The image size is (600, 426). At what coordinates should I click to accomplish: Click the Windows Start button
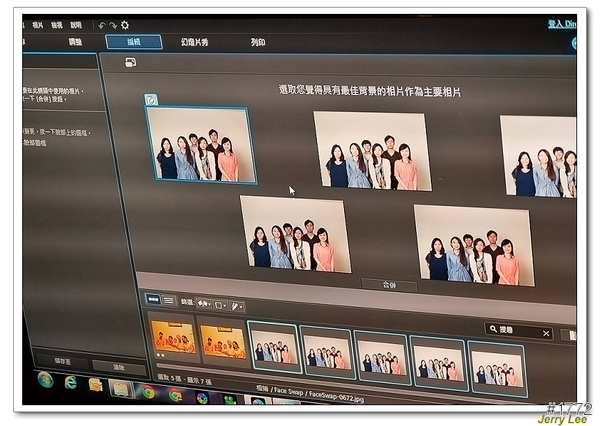pos(44,381)
